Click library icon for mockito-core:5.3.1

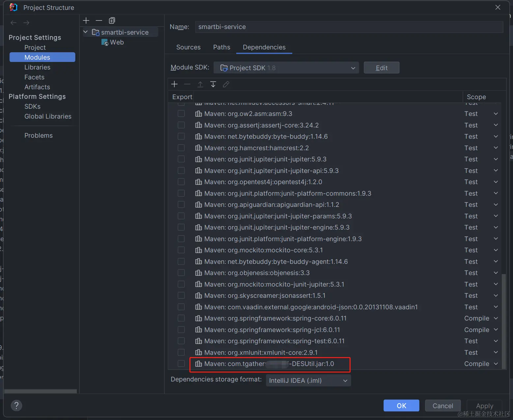pos(198,250)
